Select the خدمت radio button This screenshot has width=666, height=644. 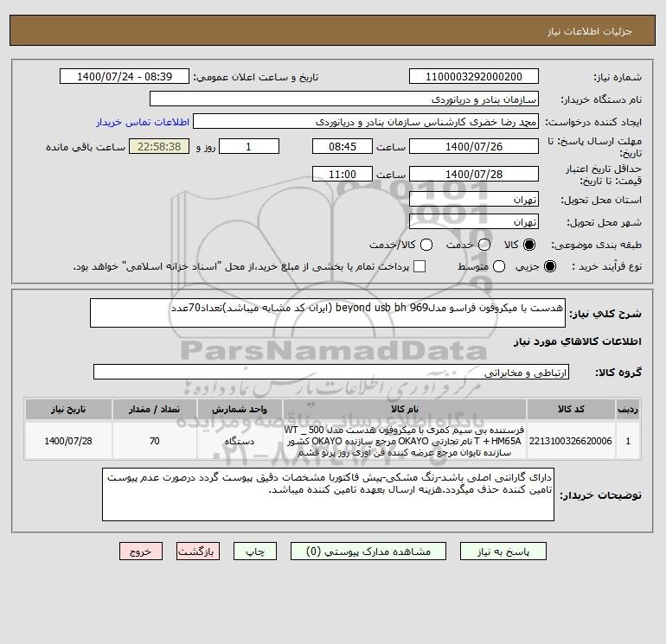[484, 245]
